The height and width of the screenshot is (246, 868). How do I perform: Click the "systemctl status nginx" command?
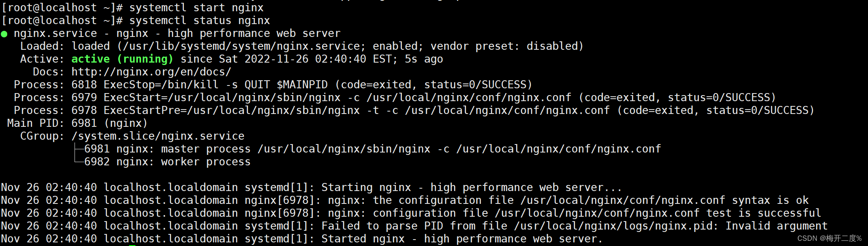tap(199, 20)
